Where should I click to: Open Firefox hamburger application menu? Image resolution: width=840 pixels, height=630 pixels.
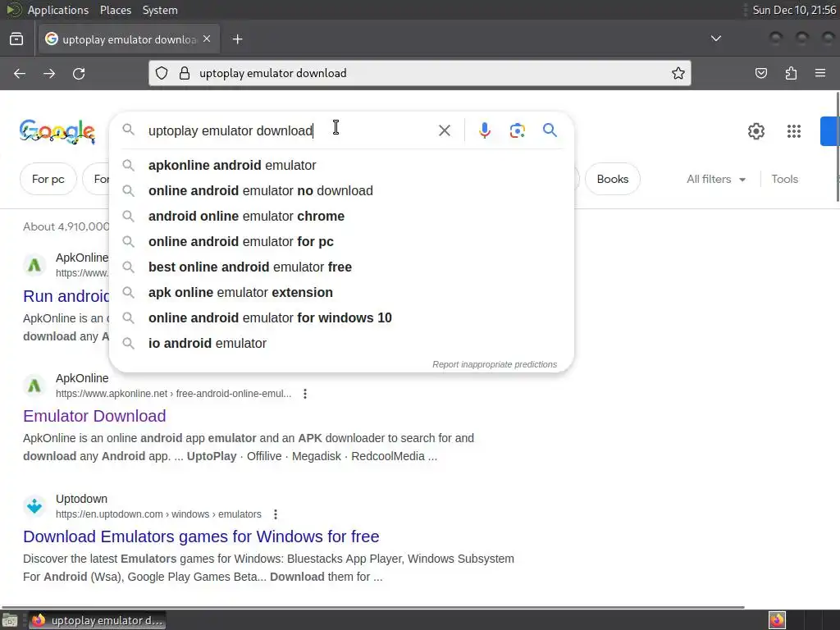pos(820,73)
